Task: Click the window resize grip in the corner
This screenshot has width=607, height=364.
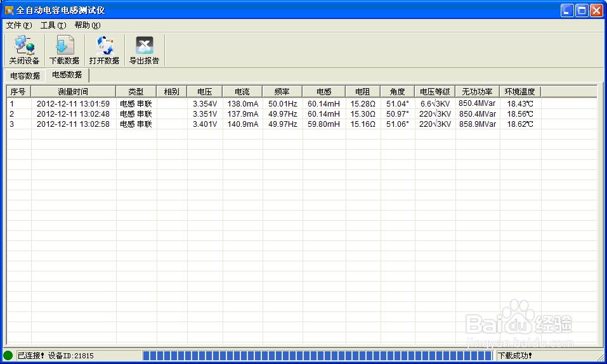Action: [599, 356]
